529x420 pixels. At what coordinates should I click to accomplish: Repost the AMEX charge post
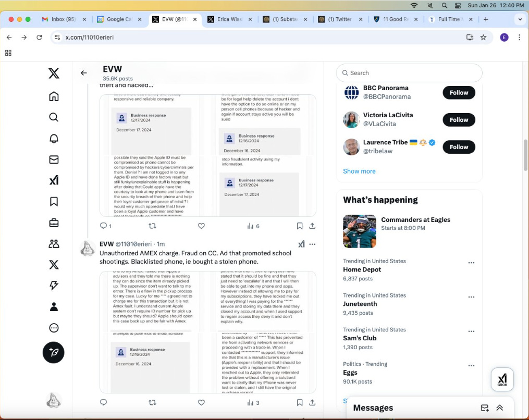pyautogui.click(x=153, y=402)
